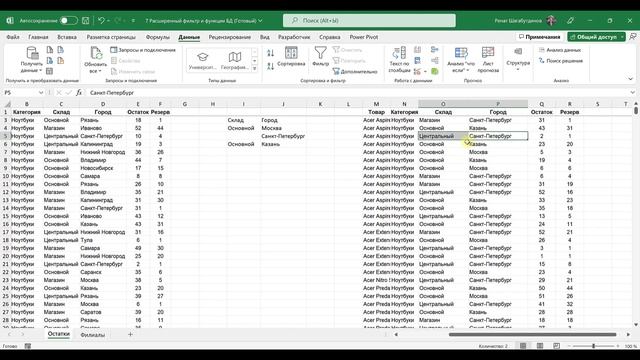Choose the Университет data type
The image size is (640, 360).
[x=202, y=60]
